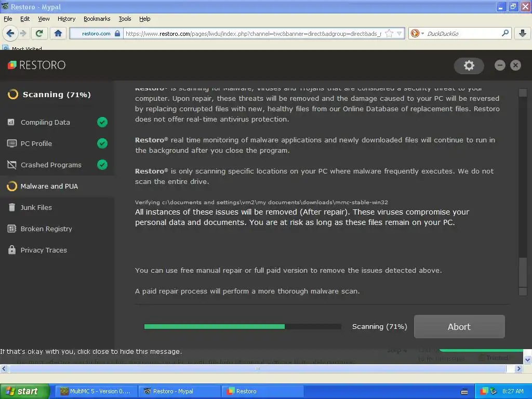The width and height of the screenshot is (532, 399).
Task: Click the restoro.com site identity label
Action: point(96,34)
